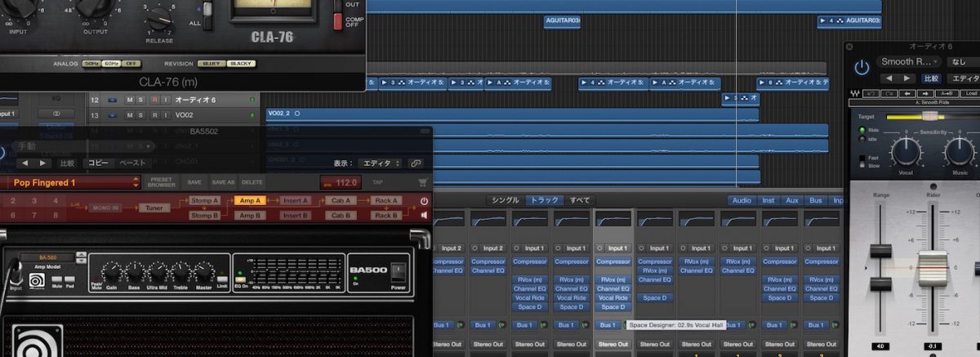
Task: Click the link chain icon in the AmpliTube plugin header
Action: [416, 163]
